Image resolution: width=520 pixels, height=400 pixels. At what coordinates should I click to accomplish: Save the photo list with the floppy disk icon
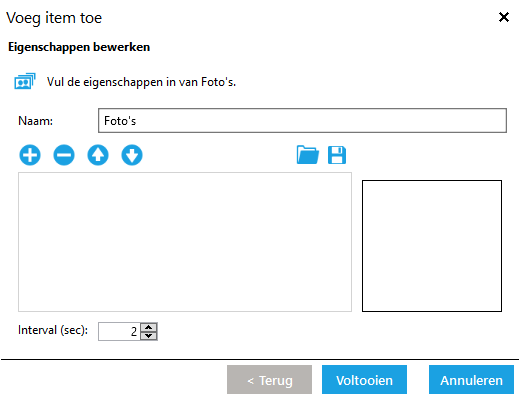[x=337, y=155]
